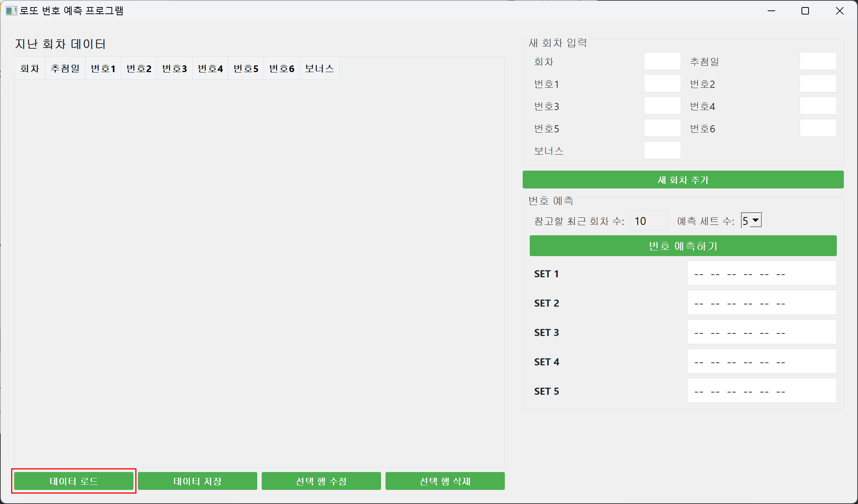Click the 선택 행 수정 button
The width and height of the screenshot is (858, 504).
coord(321,481)
